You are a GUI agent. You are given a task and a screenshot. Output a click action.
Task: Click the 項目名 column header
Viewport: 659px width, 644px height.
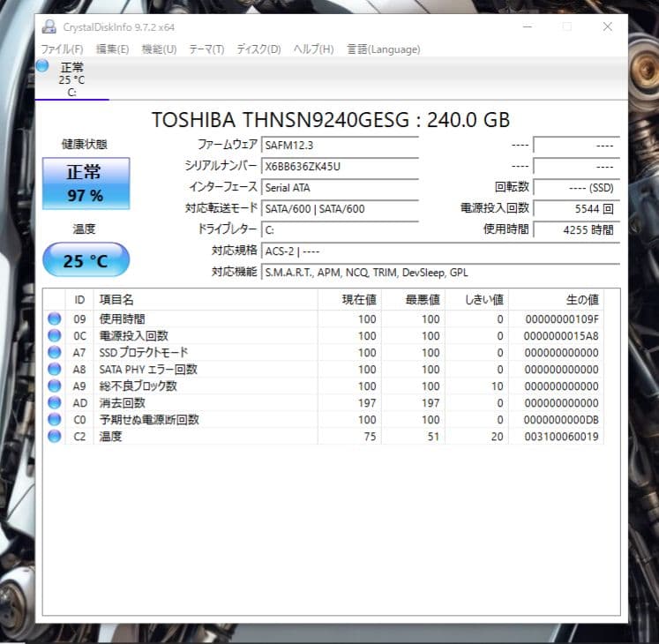(206, 300)
